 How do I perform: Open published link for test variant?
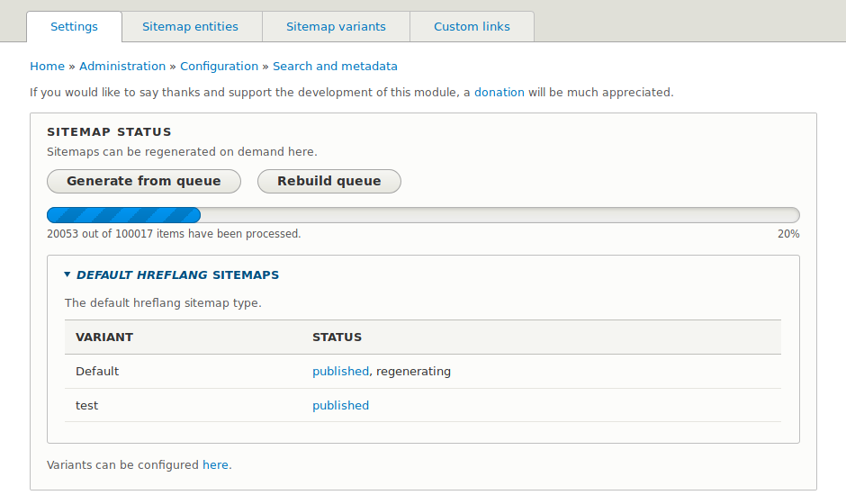[340, 406]
